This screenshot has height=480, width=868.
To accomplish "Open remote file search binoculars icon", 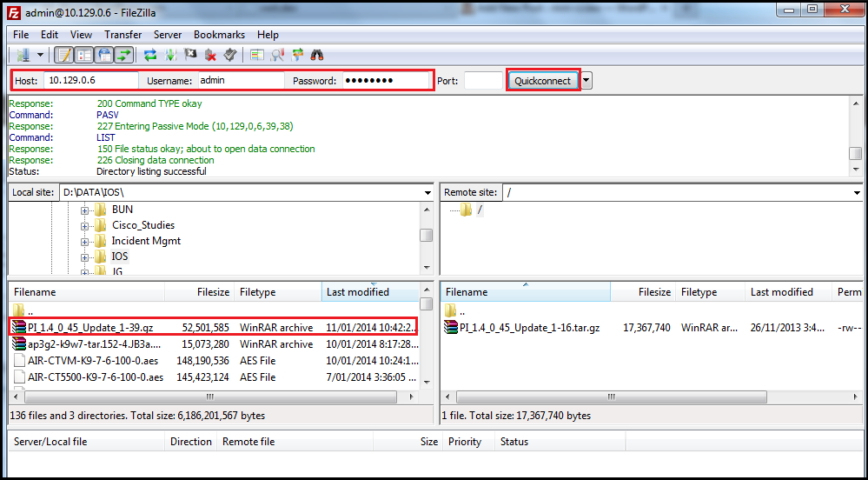I will 318,55.
